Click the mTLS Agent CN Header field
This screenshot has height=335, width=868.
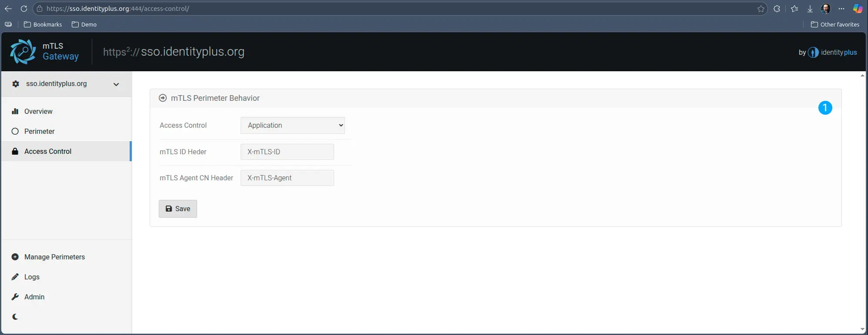(x=287, y=178)
